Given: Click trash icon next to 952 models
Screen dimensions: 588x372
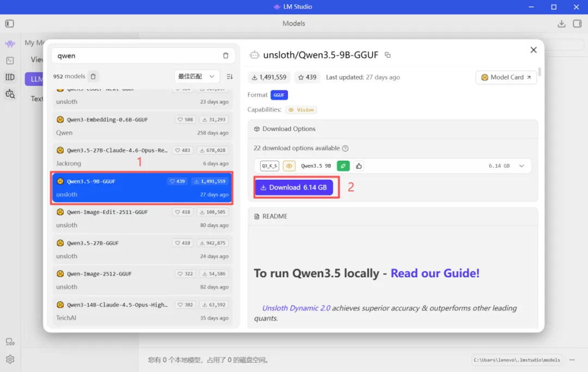Looking at the screenshot, I should click(94, 76).
